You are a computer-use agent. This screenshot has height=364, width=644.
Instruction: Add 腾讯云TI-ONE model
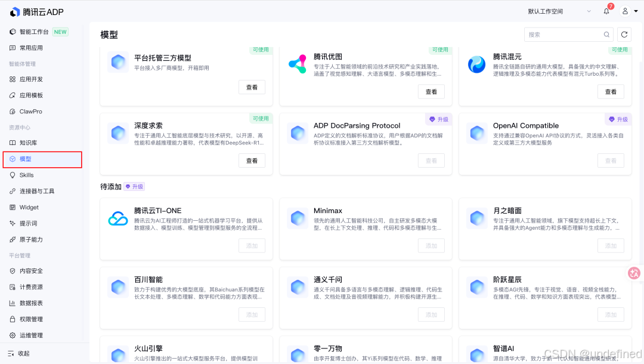(252, 246)
